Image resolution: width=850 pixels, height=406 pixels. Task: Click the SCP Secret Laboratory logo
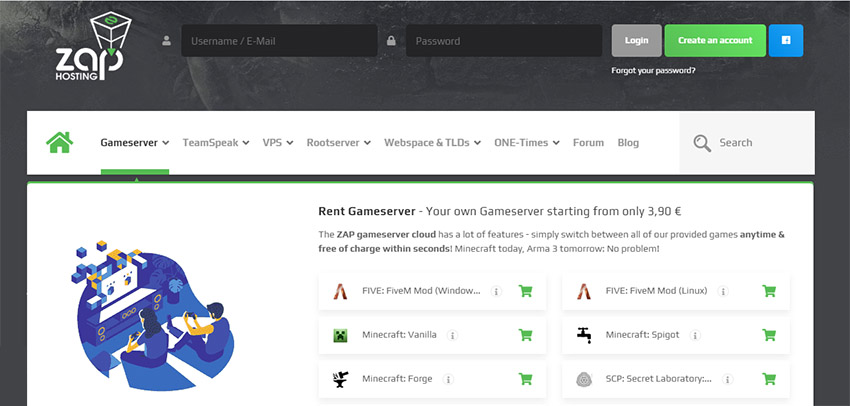pyautogui.click(x=584, y=379)
